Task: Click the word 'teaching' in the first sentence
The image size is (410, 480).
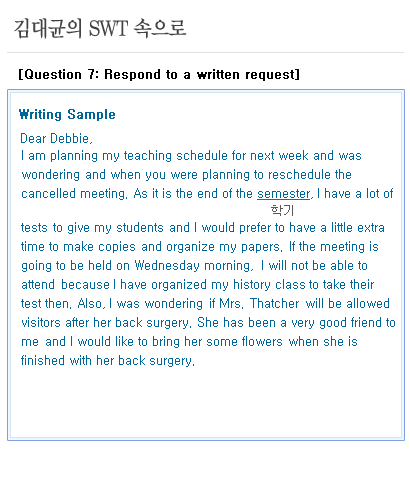Action: coord(148,156)
